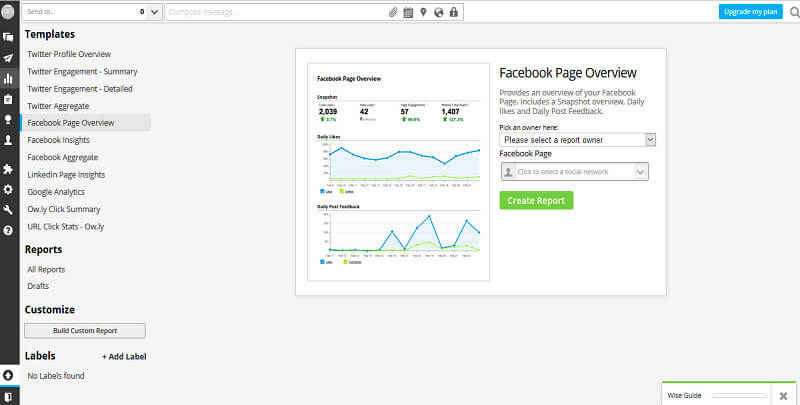Click the targeting globe icon
The width and height of the screenshot is (800, 405).
pos(439,12)
